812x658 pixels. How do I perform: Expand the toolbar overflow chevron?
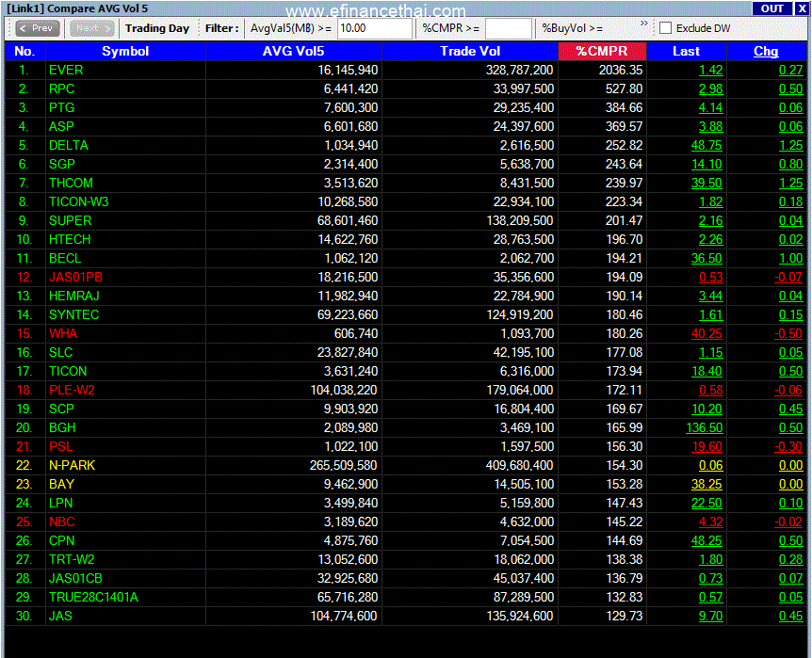click(644, 24)
